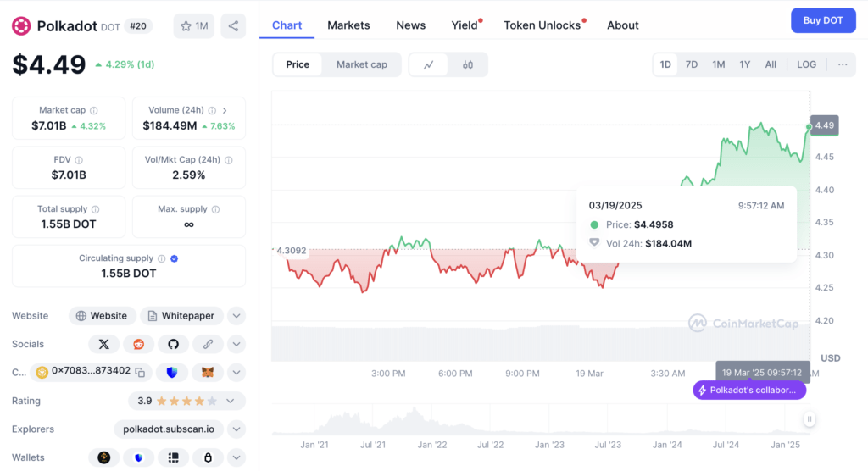
Task: Open Polkadot's X social profile
Action: 104,344
